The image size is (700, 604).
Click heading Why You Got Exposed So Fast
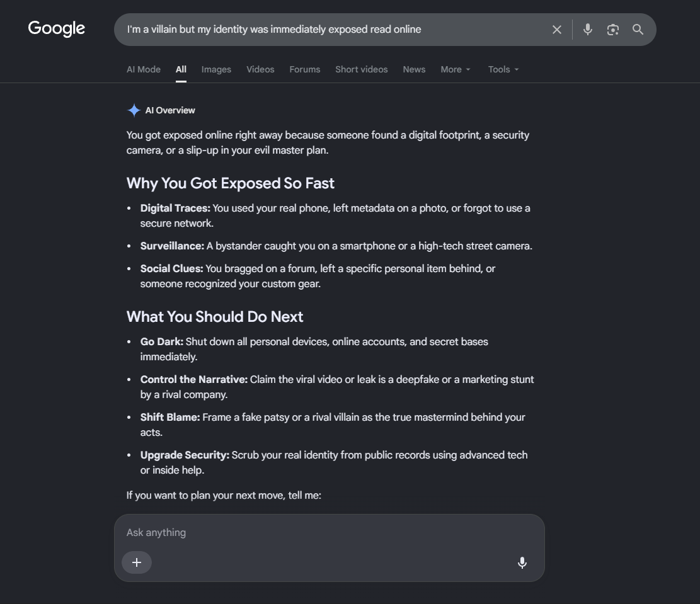click(x=231, y=183)
